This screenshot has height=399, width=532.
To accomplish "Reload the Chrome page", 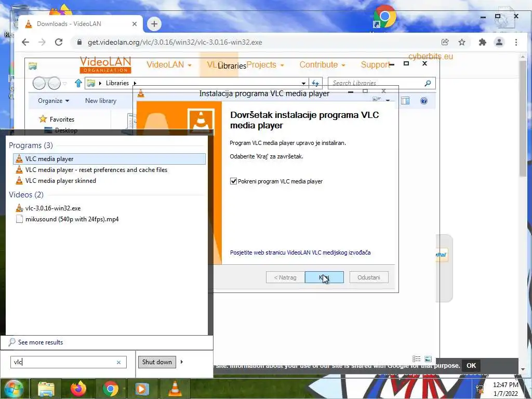I will tap(59, 42).
